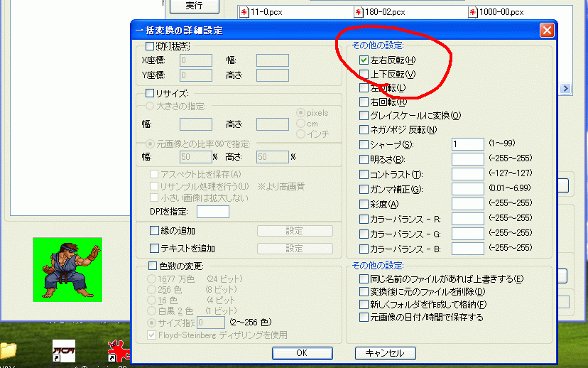Open the black desktop shortcut icon
588x368 pixels.
64,350
